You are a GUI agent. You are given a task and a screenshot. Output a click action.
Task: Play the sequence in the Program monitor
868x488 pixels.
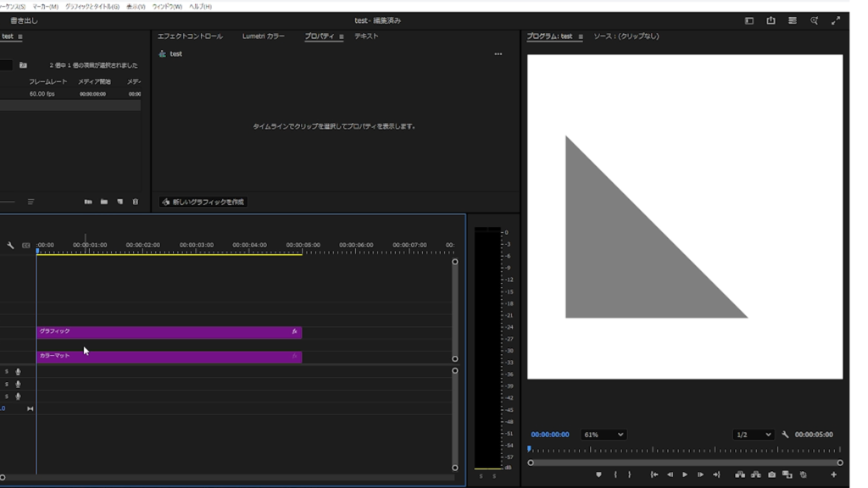(685, 474)
